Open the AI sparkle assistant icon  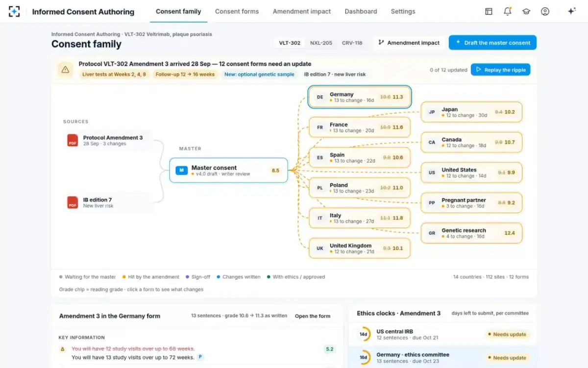click(571, 11)
